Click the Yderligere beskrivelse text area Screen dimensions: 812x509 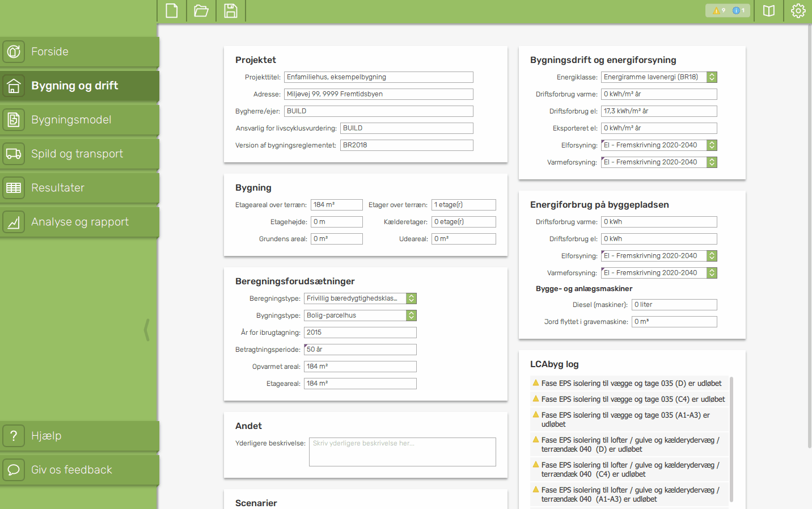point(403,452)
